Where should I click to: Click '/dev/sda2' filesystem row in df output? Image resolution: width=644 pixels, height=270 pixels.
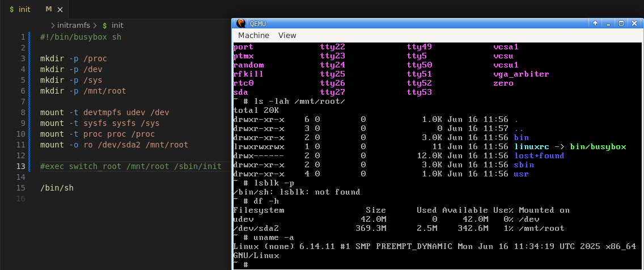399,228
